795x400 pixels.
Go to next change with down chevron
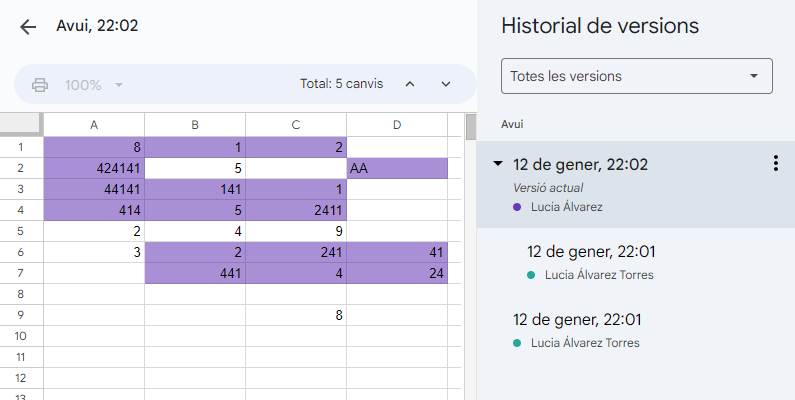click(446, 85)
